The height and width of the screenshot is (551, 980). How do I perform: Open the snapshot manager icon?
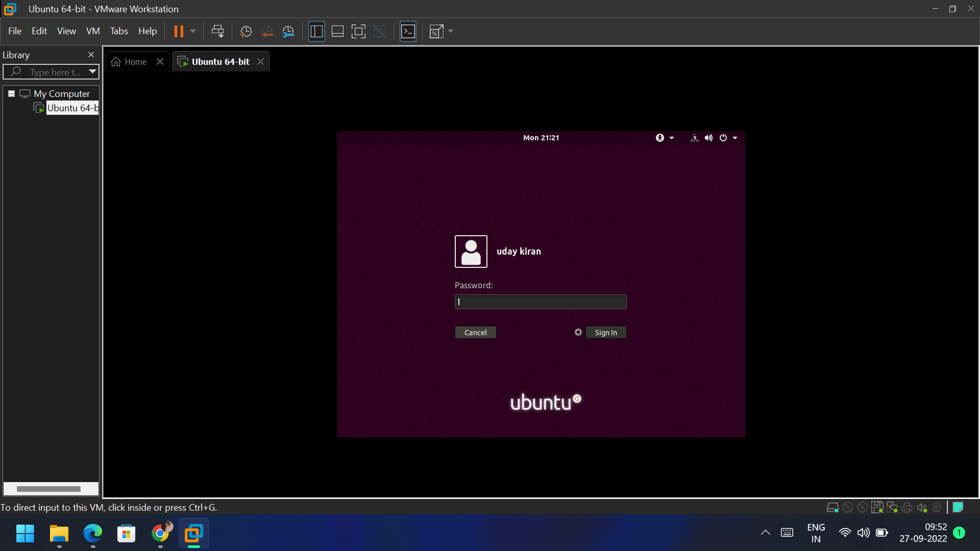(x=288, y=32)
